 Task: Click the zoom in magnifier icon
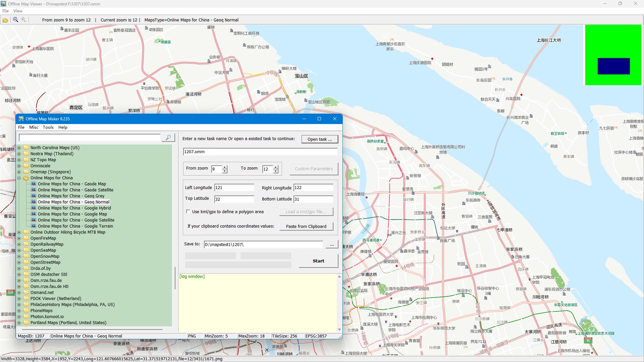[x=23, y=20]
